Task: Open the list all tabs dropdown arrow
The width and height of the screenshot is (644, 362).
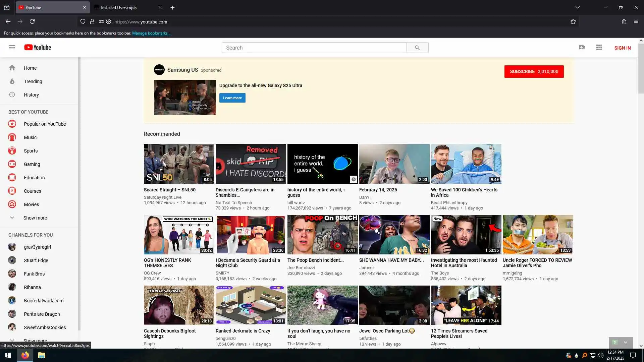Action: click(x=578, y=7)
